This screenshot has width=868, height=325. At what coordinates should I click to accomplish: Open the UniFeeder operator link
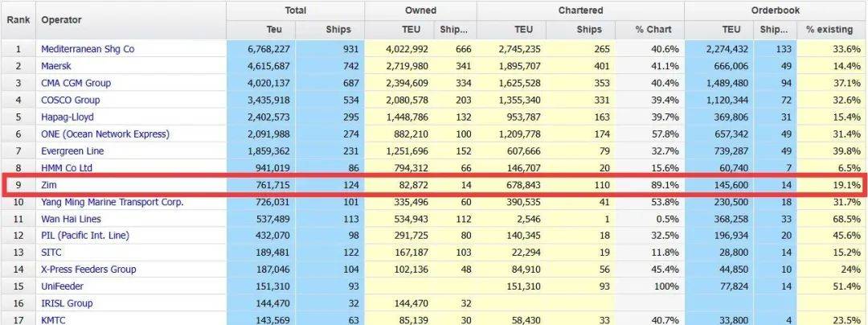pyautogui.click(x=62, y=286)
